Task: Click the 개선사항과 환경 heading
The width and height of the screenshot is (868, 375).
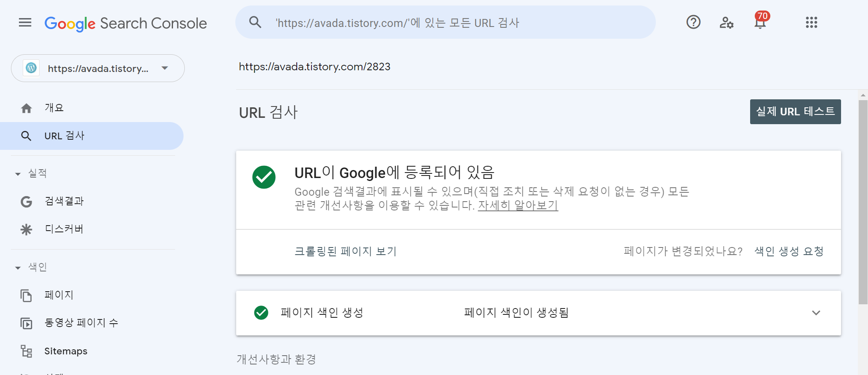Action: 276,359
